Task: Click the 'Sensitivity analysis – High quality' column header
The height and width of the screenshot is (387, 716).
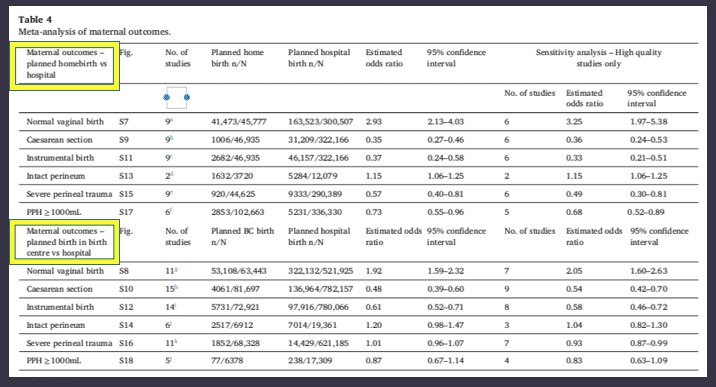Action: [x=598, y=52]
